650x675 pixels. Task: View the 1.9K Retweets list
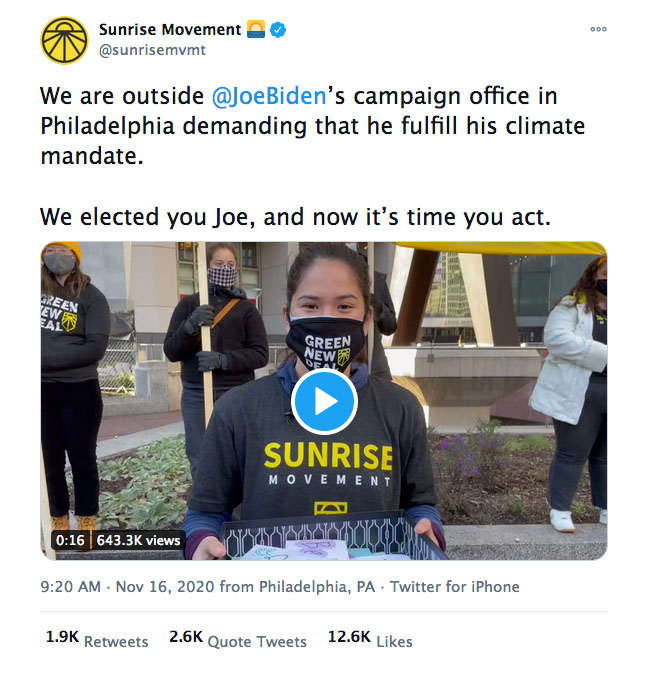pos(97,638)
